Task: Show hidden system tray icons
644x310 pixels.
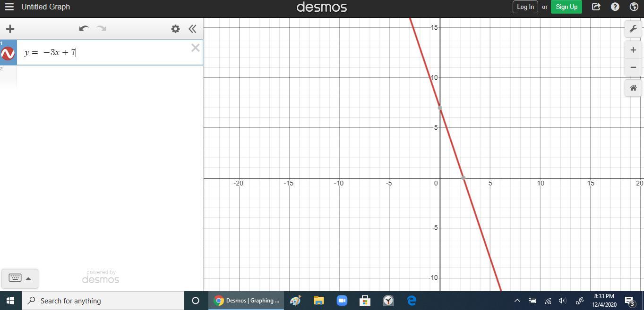Action: [517, 301]
